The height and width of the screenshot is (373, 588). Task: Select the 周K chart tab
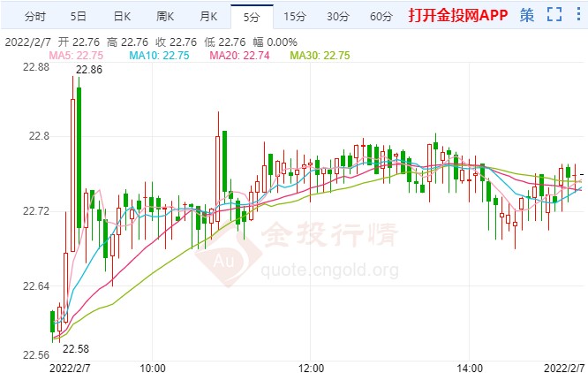pyautogui.click(x=165, y=17)
